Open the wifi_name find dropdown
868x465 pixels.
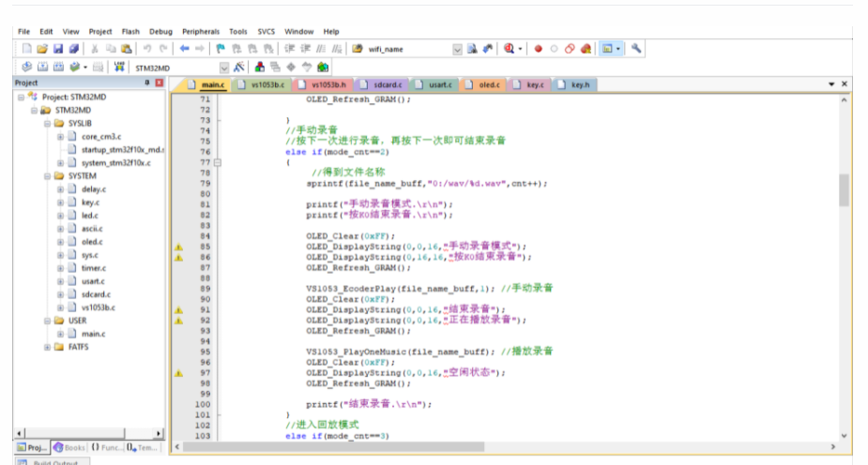click(x=458, y=49)
